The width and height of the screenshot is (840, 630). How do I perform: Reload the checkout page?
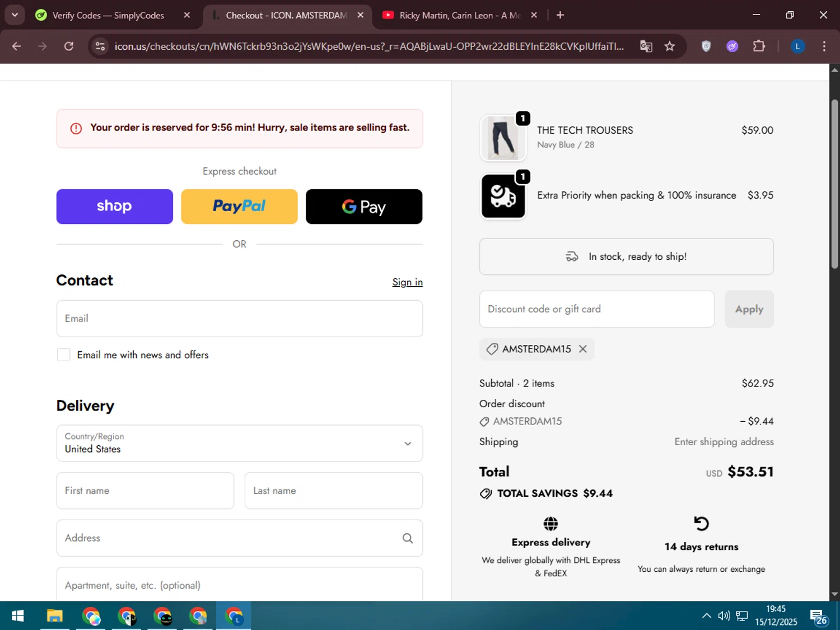point(69,46)
